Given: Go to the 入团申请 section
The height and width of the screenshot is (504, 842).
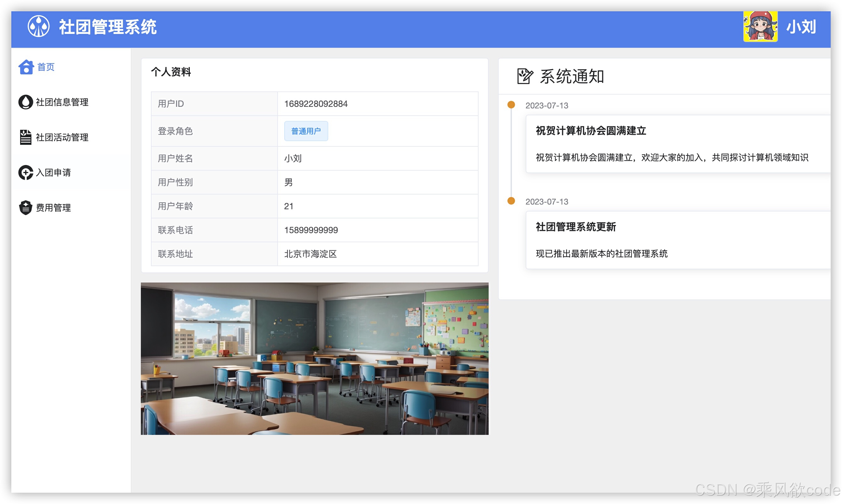Looking at the screenshot, I should click(x=54, y=173).
